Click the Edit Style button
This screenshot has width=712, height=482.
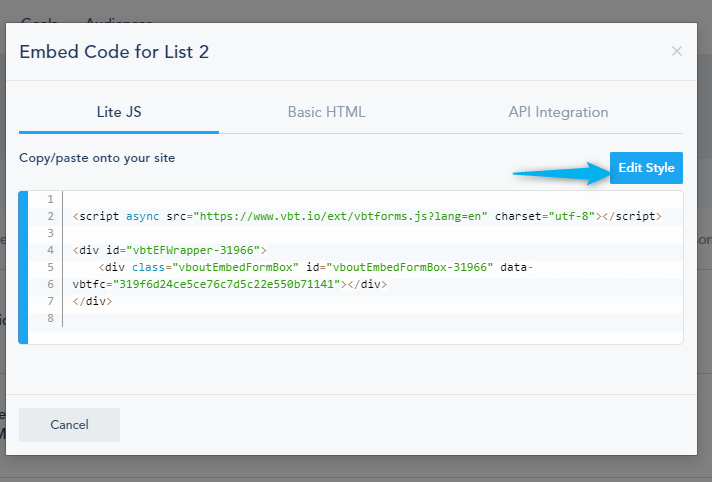646,168
